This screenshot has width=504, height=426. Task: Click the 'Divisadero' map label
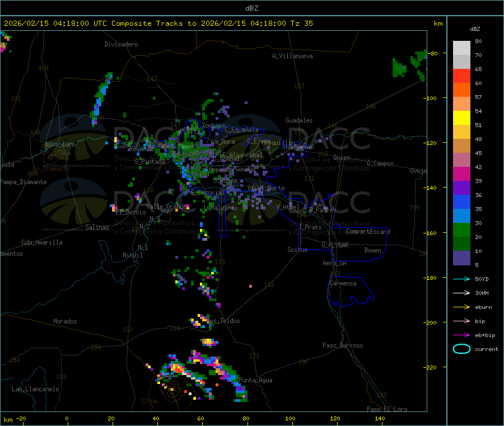121,44
